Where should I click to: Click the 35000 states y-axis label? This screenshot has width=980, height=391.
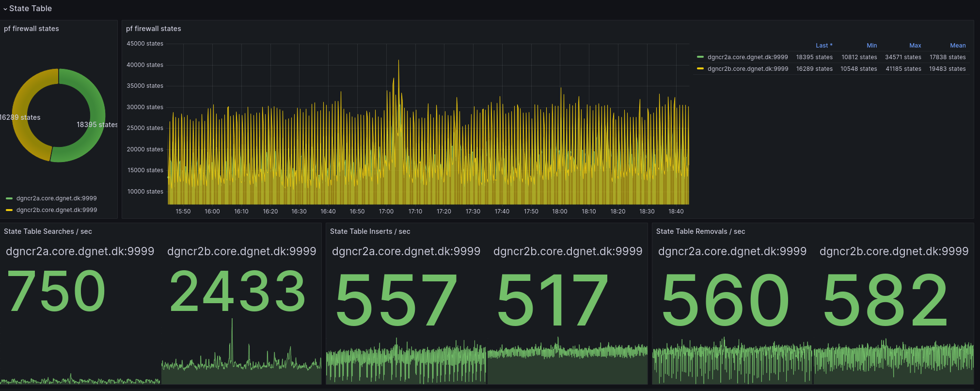point(145,86)
